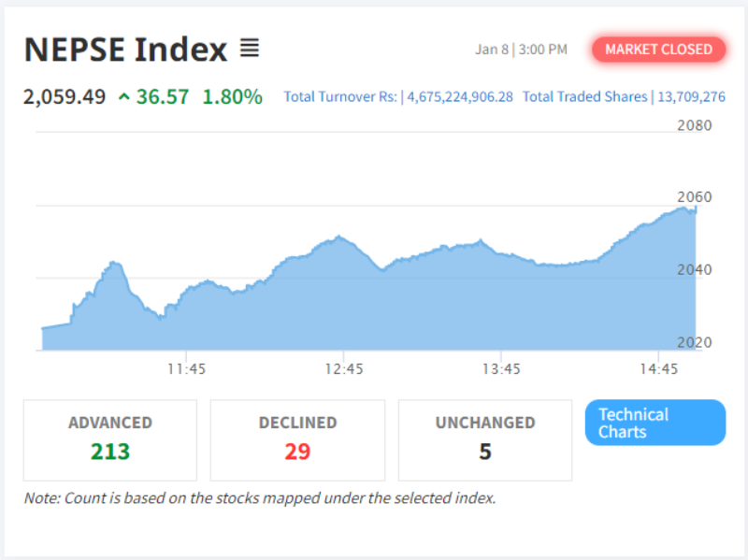The height and width of the screenshot is (560, 748).
Task: Click the index value 2,059.49
Action: tap(65, 97)
